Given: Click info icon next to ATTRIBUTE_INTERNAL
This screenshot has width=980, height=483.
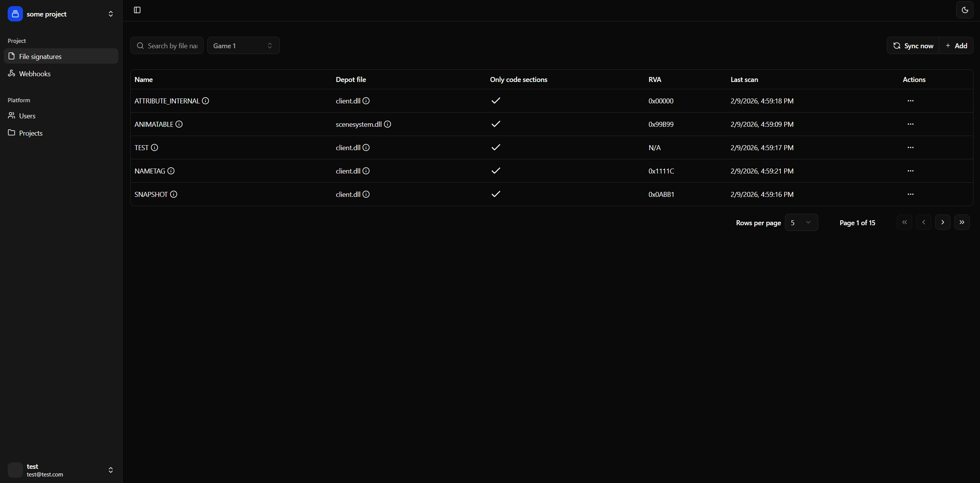Looking at the screenshot, I should 205,101.
